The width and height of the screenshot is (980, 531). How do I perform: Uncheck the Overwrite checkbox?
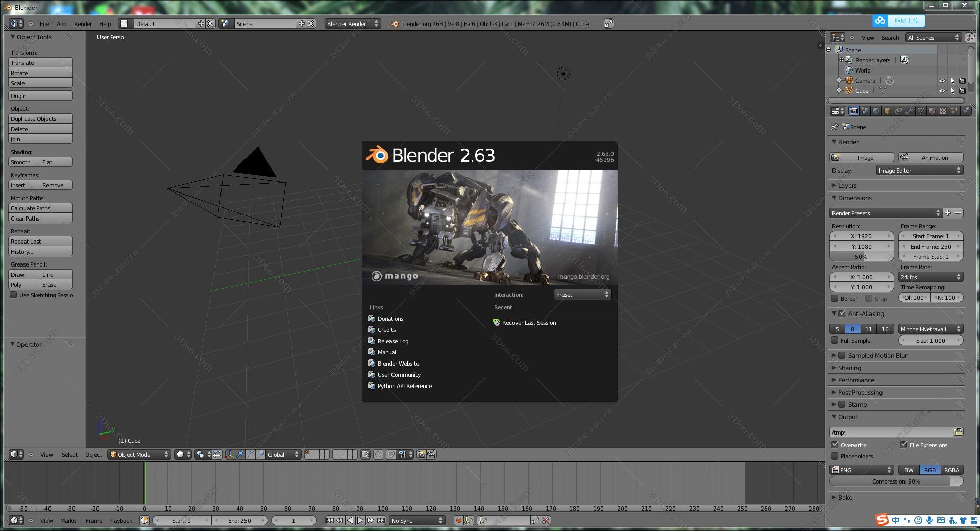pyautogui.click(x=835, y=445)
